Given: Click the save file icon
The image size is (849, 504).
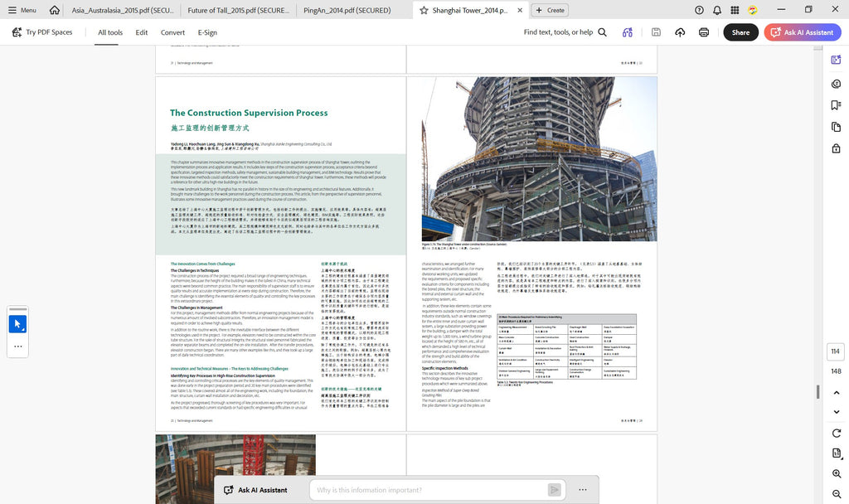Looking at the screenshot, I should click(656, 32).
